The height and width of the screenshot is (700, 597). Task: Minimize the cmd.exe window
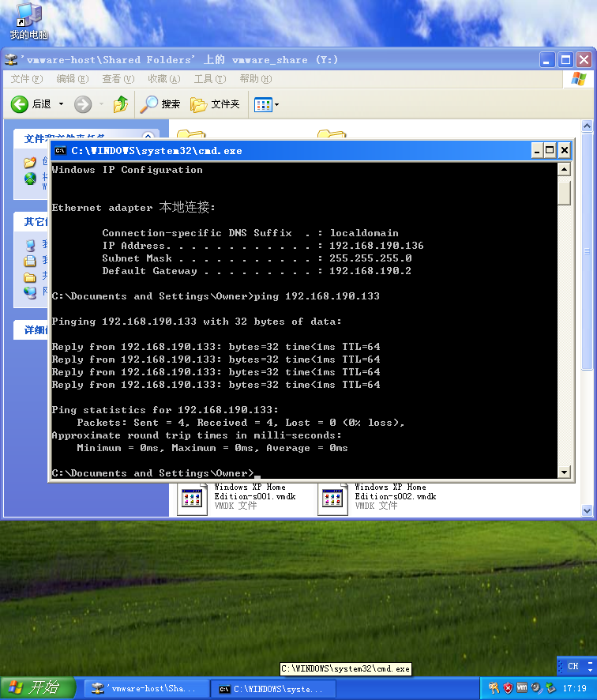[537, 150]
